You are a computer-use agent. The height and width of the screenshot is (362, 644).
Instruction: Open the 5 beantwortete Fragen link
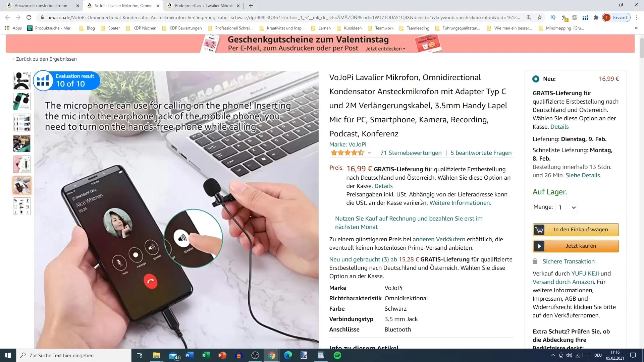[x=481, y=153]
